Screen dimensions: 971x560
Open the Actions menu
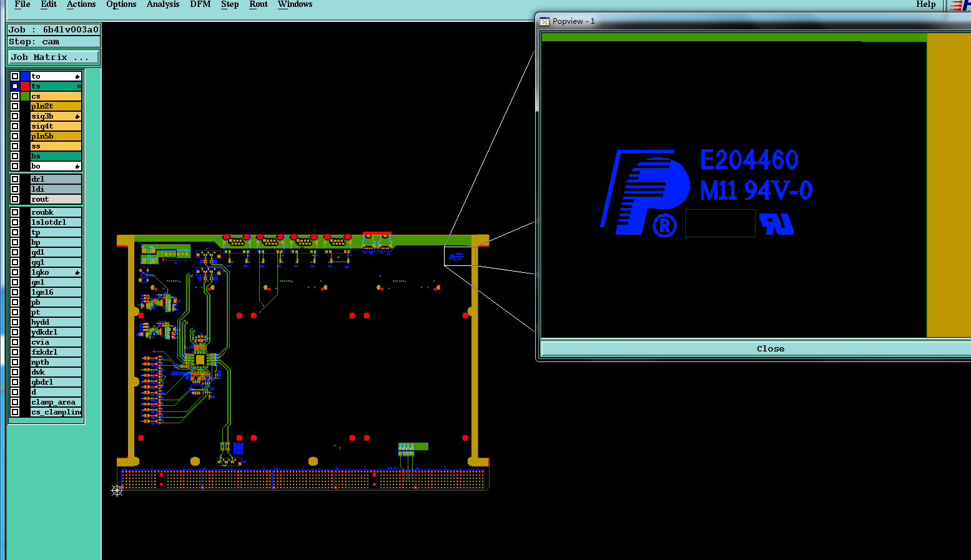[x=81, y=4]
